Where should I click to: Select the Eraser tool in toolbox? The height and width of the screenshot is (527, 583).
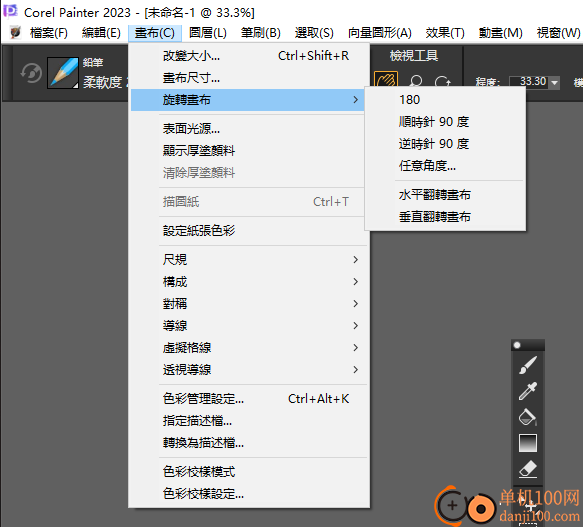click(528, 469)
